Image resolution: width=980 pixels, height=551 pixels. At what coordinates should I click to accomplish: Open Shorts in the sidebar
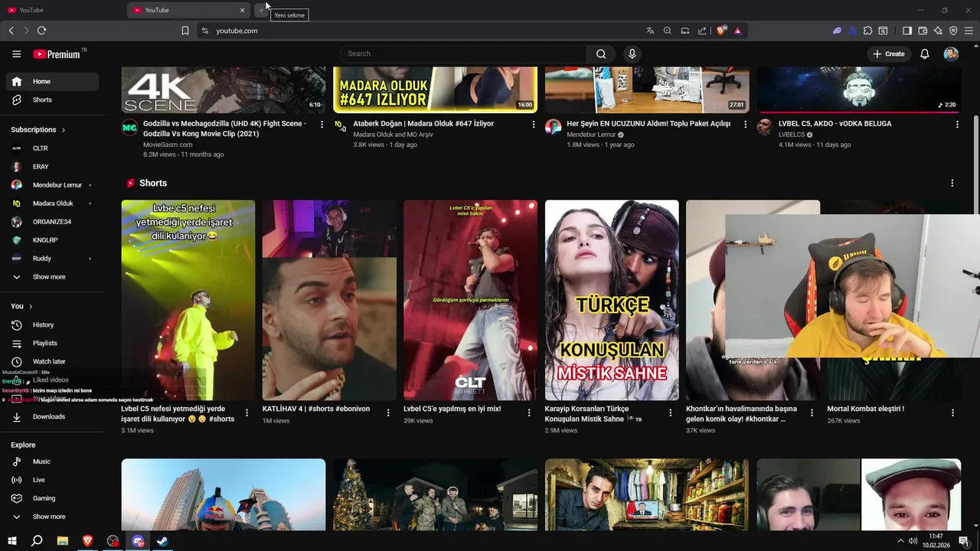tap(52, 99)
